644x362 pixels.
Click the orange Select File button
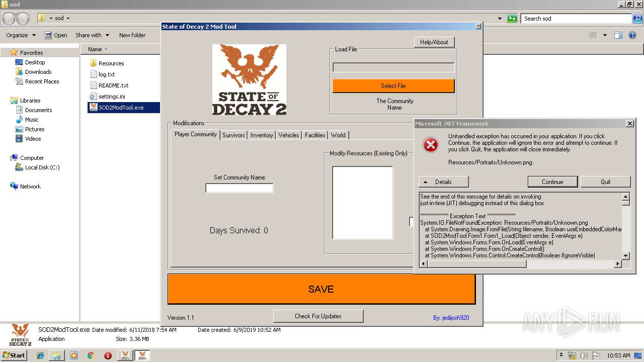393,85
